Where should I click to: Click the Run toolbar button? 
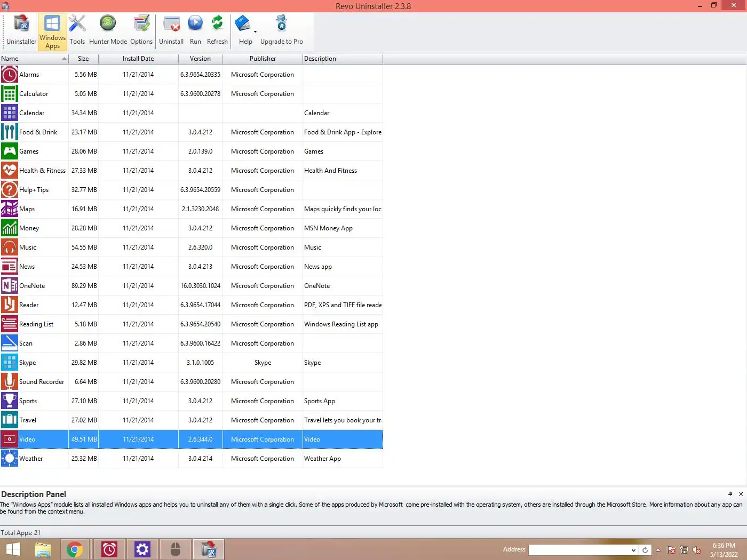click(195, 31)
